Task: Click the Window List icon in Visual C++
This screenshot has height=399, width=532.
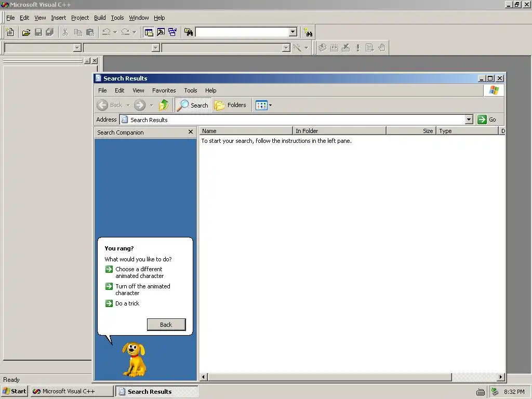Action: pos(172,32)
